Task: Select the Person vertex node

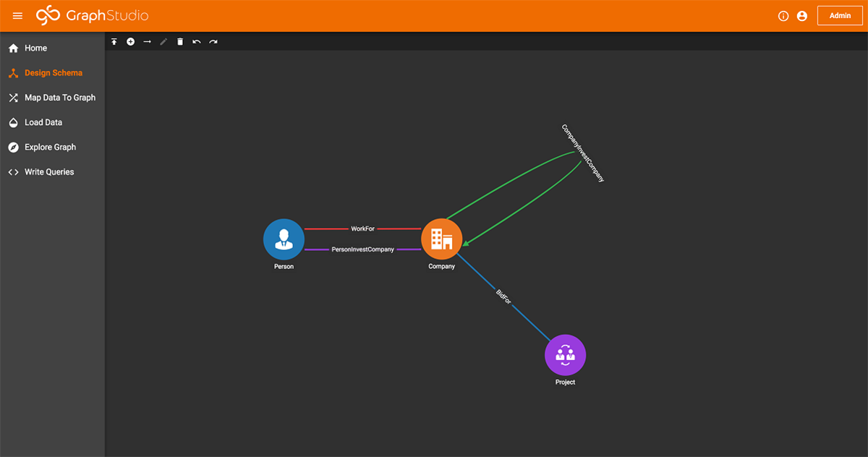Action: (x=284, y=239)
